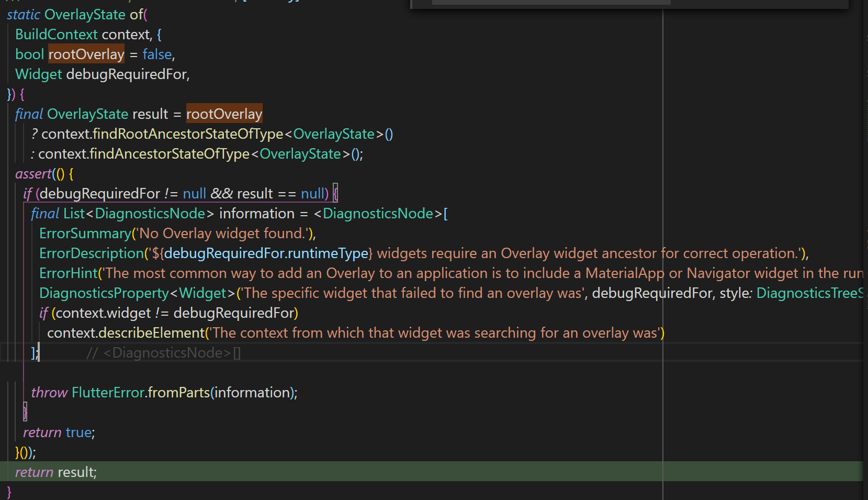Click the 'false' default value
Image resolution: width=868 pixels, height=500 pixels.
pos(157,54)
